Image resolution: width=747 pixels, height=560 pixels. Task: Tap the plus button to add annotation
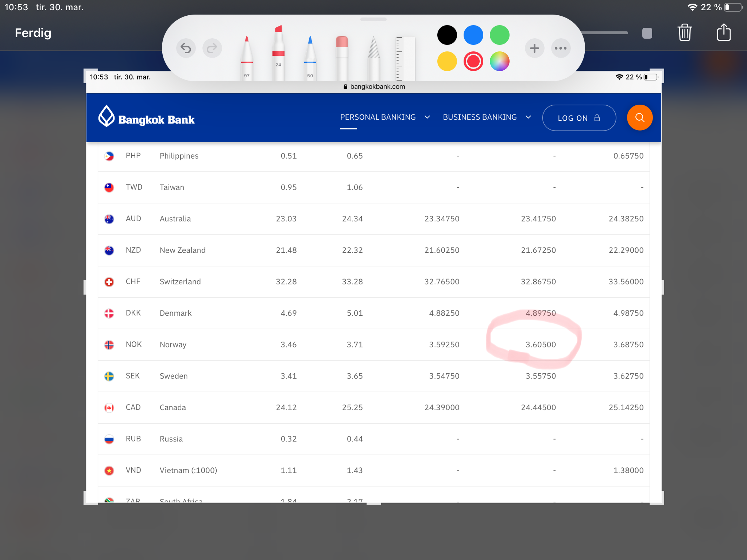tap(534, 48)
